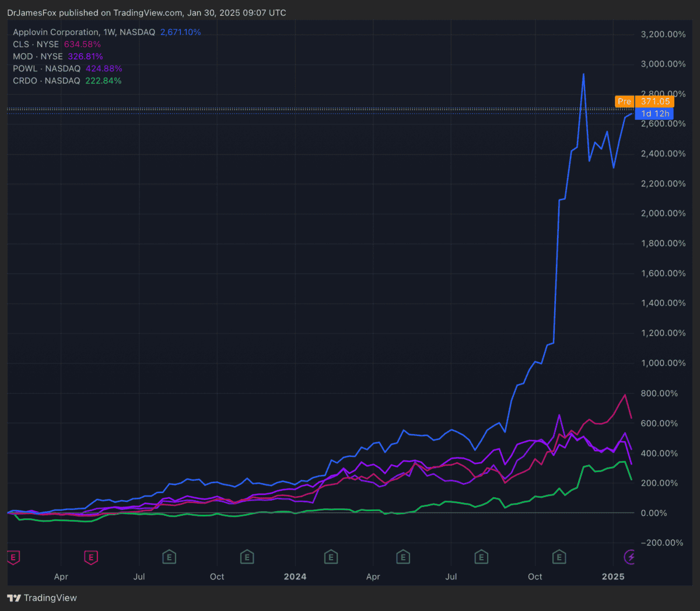This screenshot has width=700, height=611.
Task: Click the MOD · NYSE legend entry
Action: (x=38, y=57)
